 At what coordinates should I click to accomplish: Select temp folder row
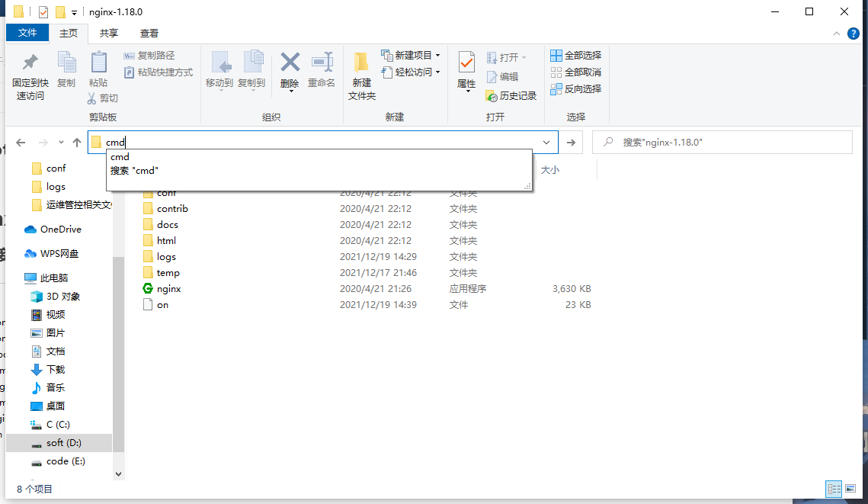click(168, 273)
